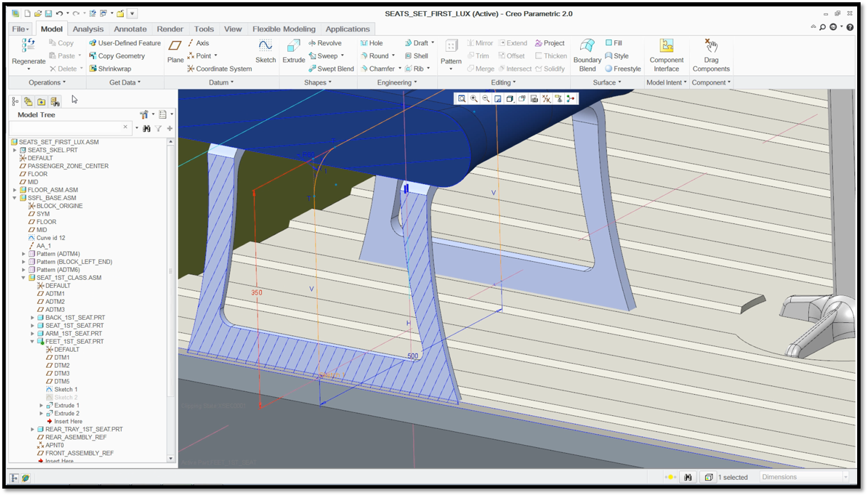Activate the Drag Components tool
Screen dimensions: 868x496
pyautogui.click(x=711, y=55)
